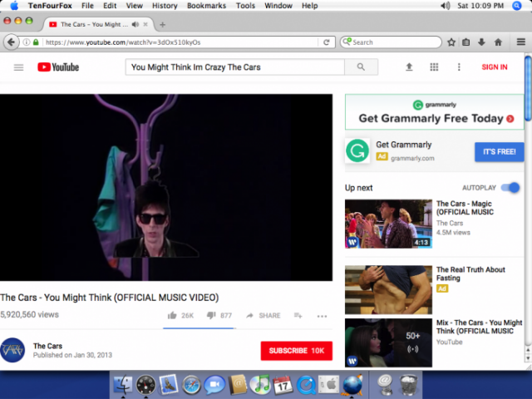Open Apple menu in menu bar
Image resolution: width=532 pixels, height=399 pixels.
click(x=14, y=6)
